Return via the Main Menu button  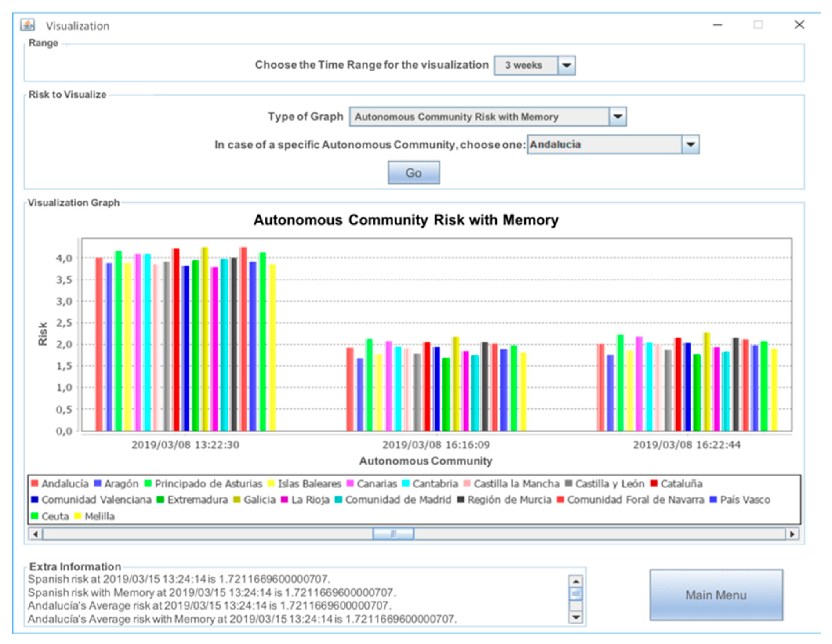click(716, 595)
